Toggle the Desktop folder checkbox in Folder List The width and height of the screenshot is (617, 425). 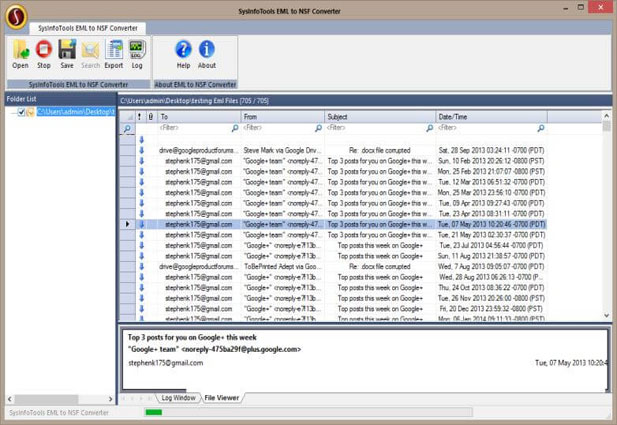coord(22,112)
